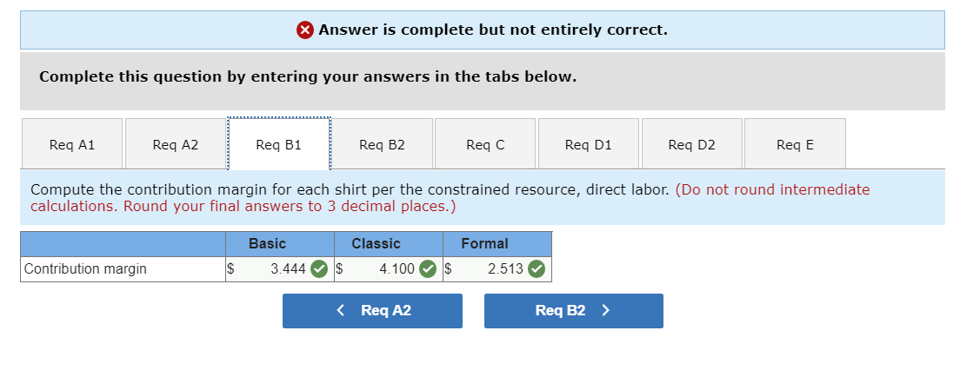Select the Formal contribution margin input field
The height and width of the screenshot is (377, 980).
coord(490,269)
